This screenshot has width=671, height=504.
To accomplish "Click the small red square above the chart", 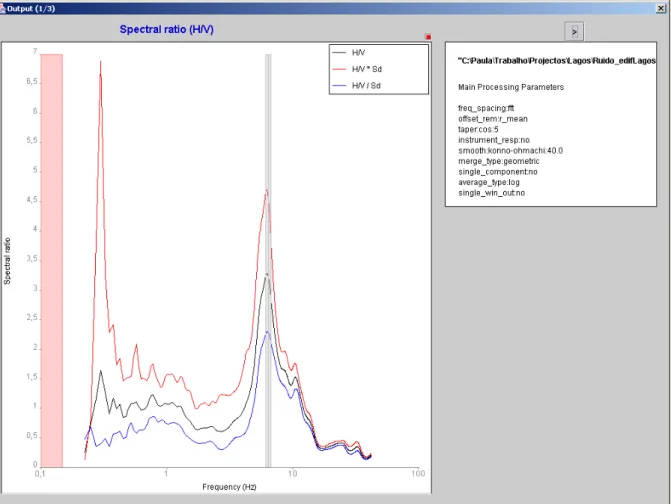I will click(x=428, y=37).
